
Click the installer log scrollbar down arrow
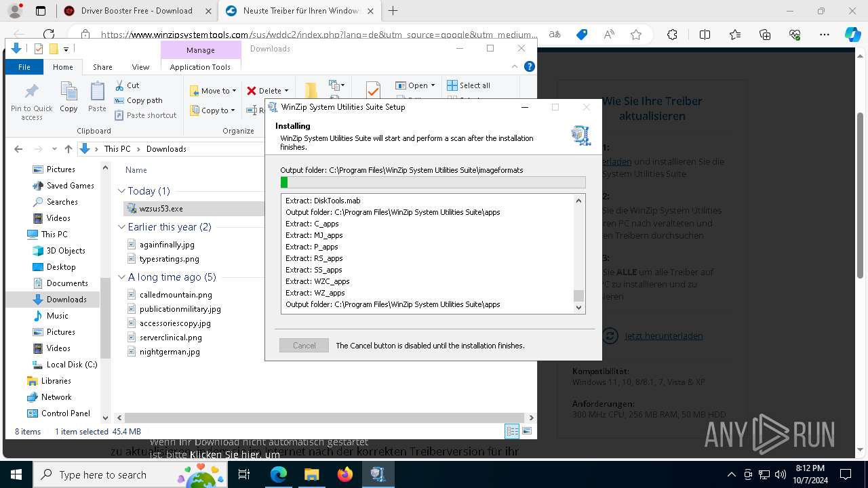(x=578, y=308)
